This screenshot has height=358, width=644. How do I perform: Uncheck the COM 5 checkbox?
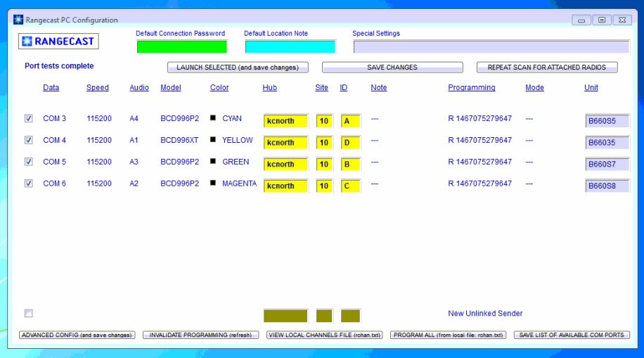(28, 162)
